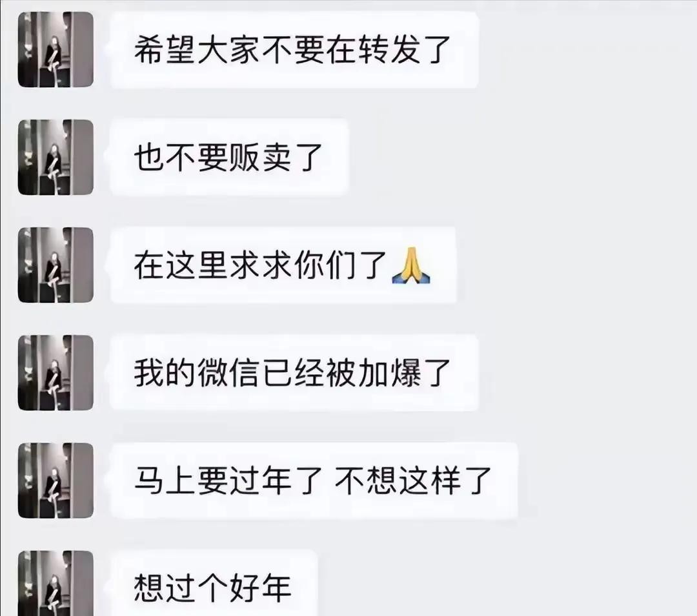
Task: Select the "希望大家不要在转发了" message bubble
Action: point(294,49)
